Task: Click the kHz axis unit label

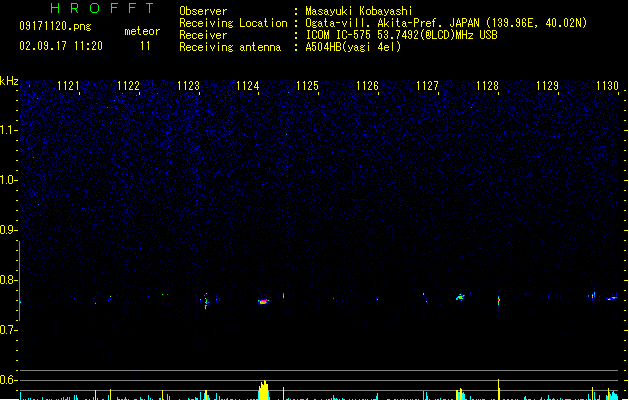Action: click(x=9, y=81)
